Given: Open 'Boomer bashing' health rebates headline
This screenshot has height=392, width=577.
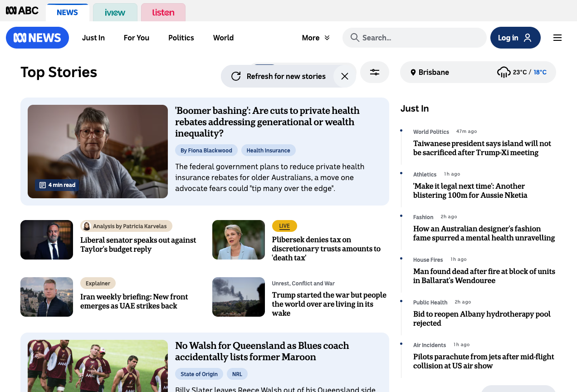Looking at the screenshot, I should [x=267, y=122].
